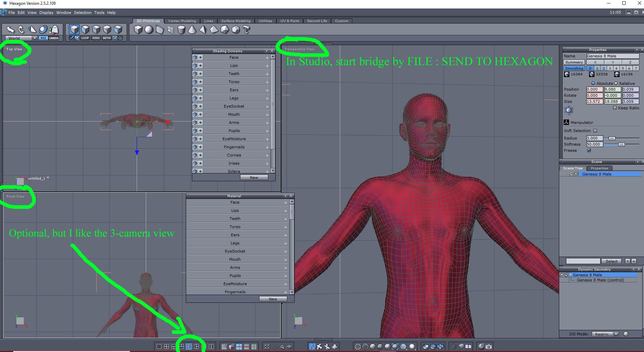
Task: Open the Shading Domains panel menu arrow
Action: [267, 51]
